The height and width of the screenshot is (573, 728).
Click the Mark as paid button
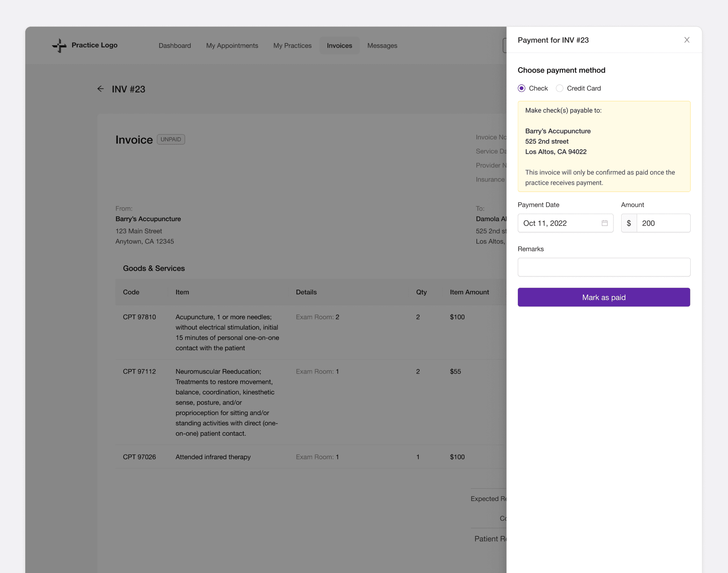[604, 297]
